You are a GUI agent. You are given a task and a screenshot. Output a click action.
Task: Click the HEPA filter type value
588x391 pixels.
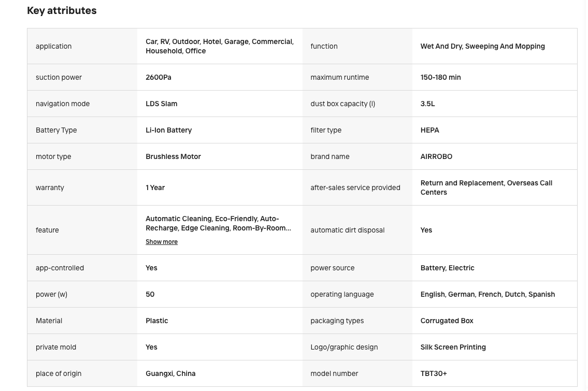click(x=430, y=130)
